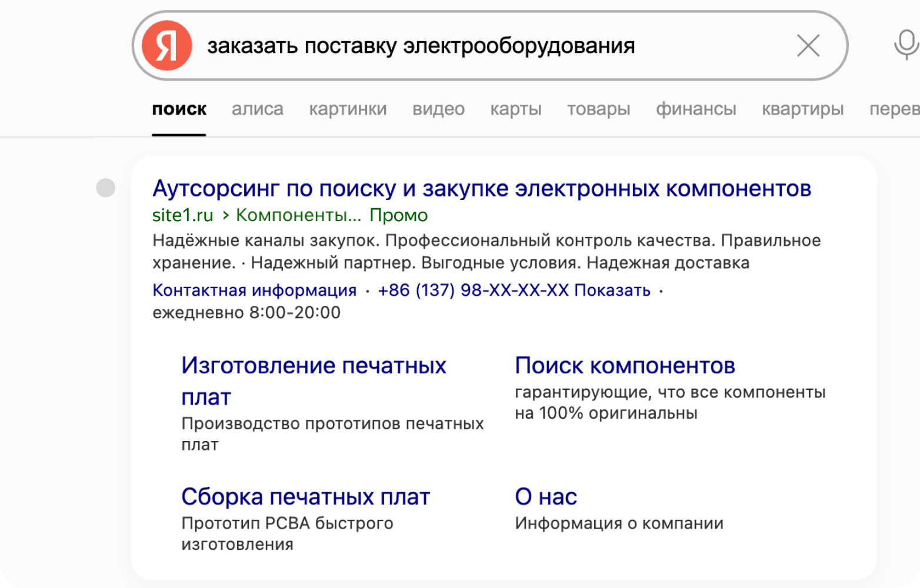920x588 pixels.
Task: Click the Yandex logo icon
Action: pos(167,46)
